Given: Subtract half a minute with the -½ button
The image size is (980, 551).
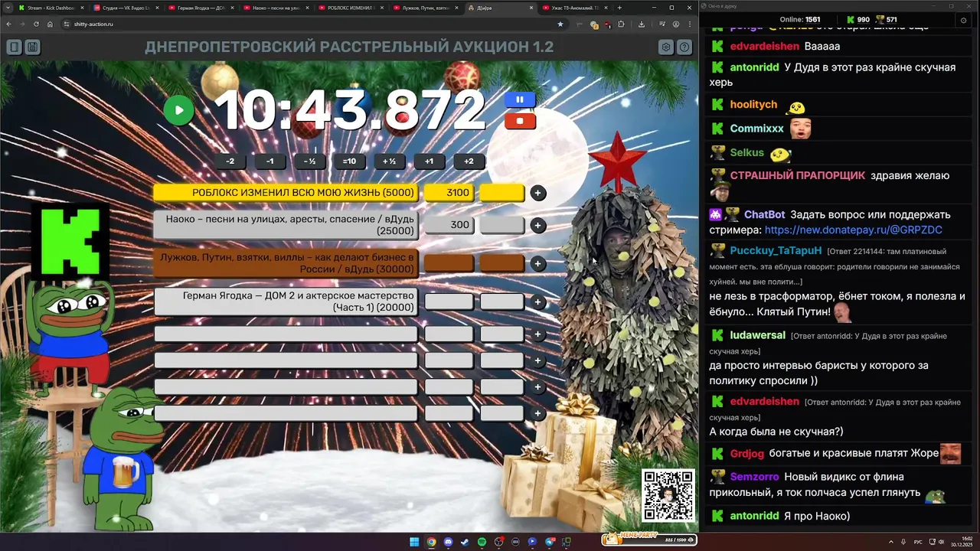Looking at the screenshot, I should (309, 161).
